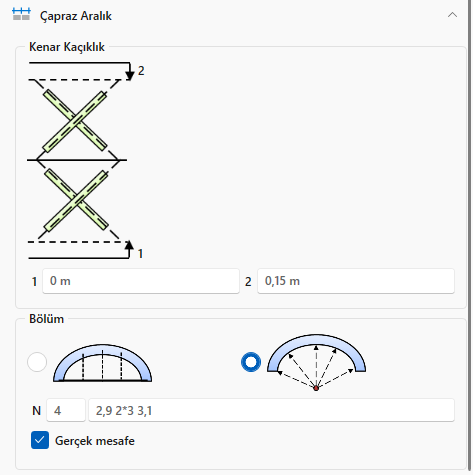Click the upper cross brace in diagram
This screenshot has height=475, width=473.
(x=75, y=121)
